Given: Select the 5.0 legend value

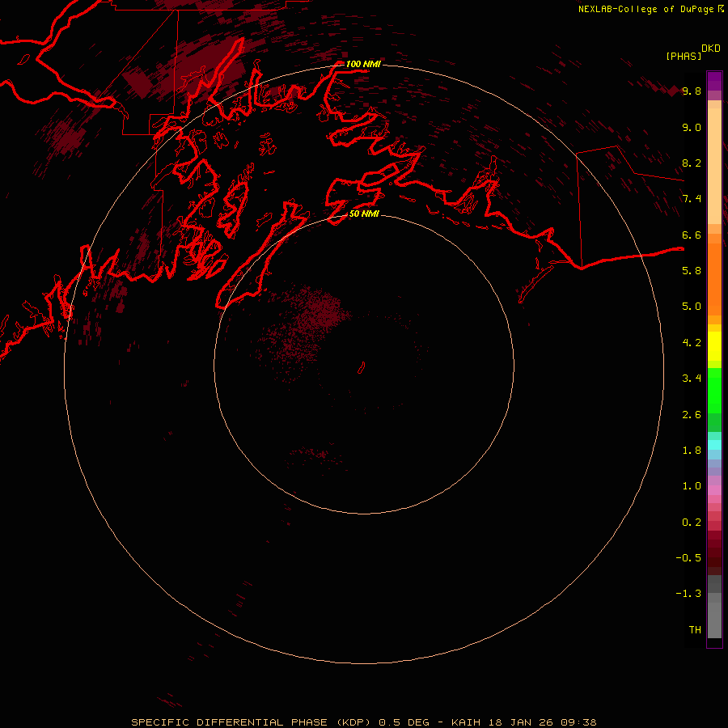Looking at the screenshot, I should (692, 307).
